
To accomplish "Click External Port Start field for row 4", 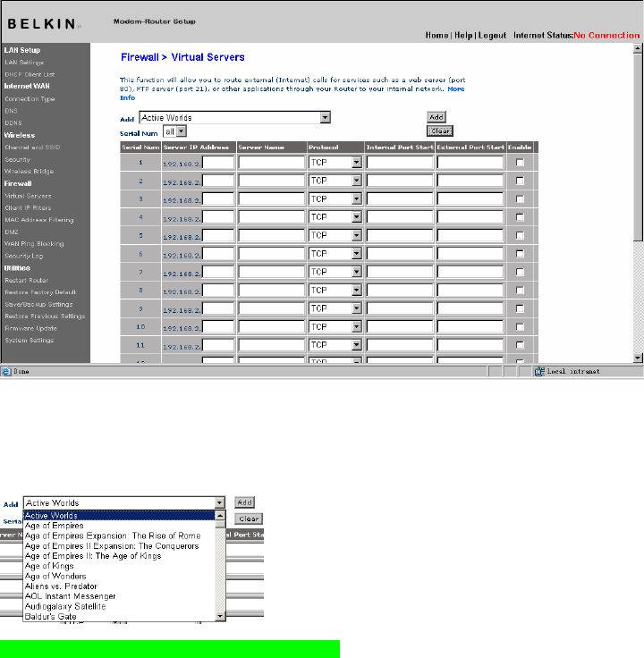I will coord(470,217).
